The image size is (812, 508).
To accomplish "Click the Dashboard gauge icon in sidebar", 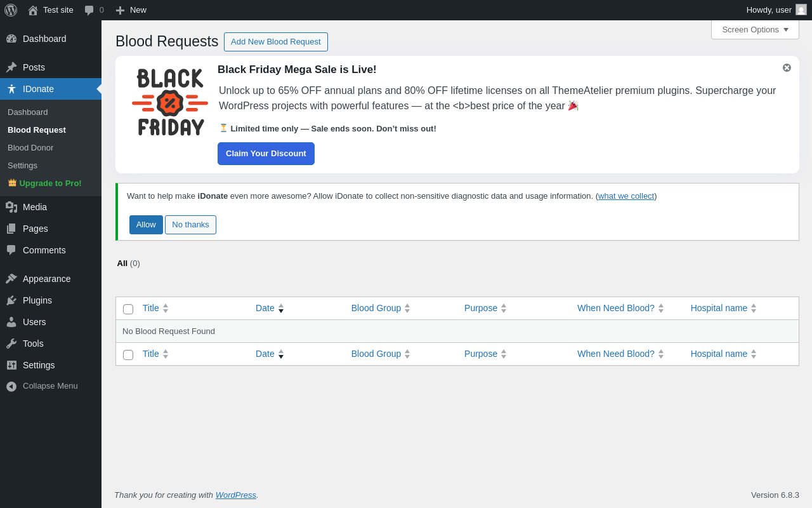I will pyautogui.click(x=11, y=39).
